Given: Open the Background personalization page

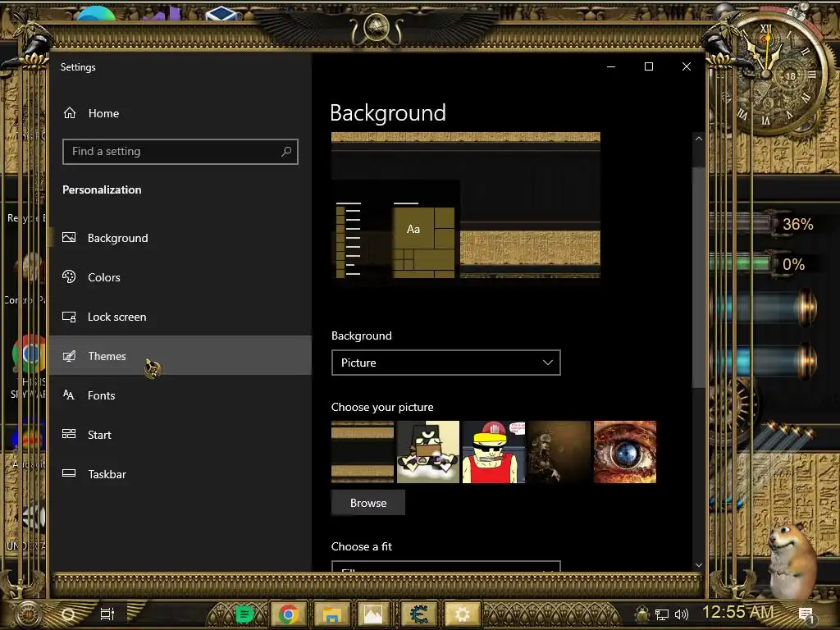Looking at the screenshot, I should 180,238.
